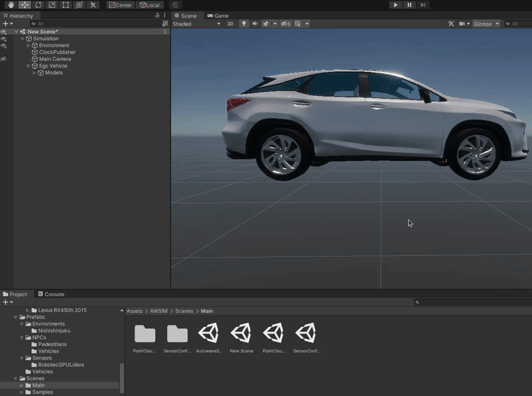Select the Rotate tool
This screenshot has width=532, height=396.
click(39, 5)
